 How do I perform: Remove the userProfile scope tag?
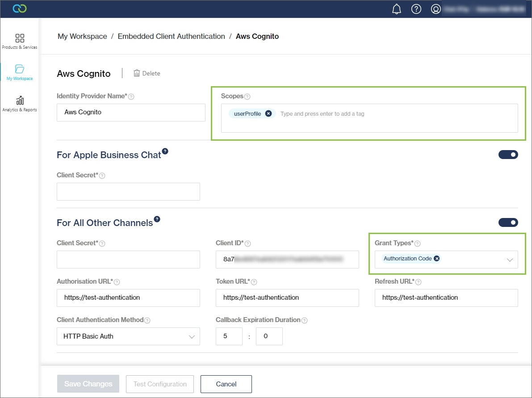(x=268, y=113)
